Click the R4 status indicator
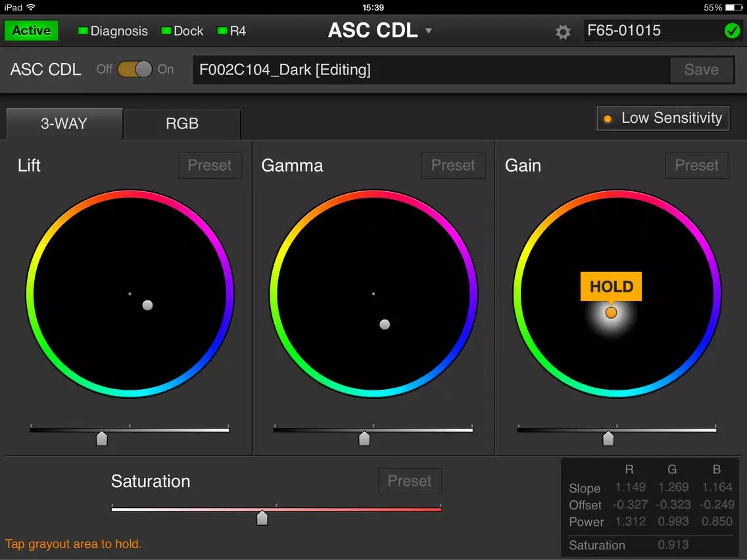 (x=222, y=31)
